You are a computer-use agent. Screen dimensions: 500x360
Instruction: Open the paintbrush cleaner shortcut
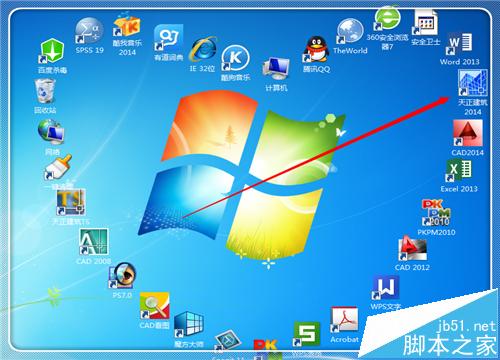(59, 167)
